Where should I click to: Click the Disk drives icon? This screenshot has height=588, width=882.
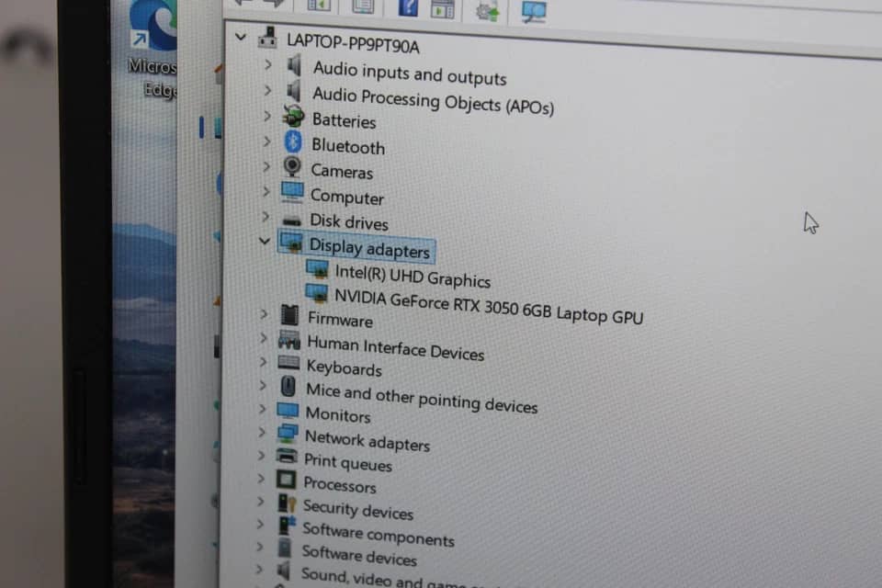click(x=291, y=220)
